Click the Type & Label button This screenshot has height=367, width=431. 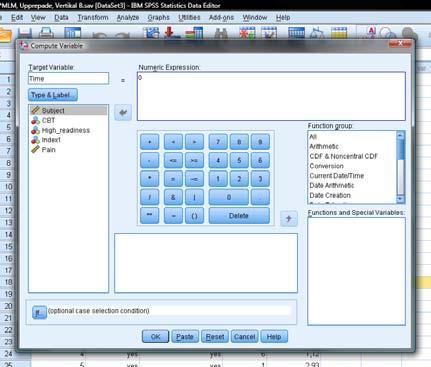pyautogui.click(x=53, y=95)
